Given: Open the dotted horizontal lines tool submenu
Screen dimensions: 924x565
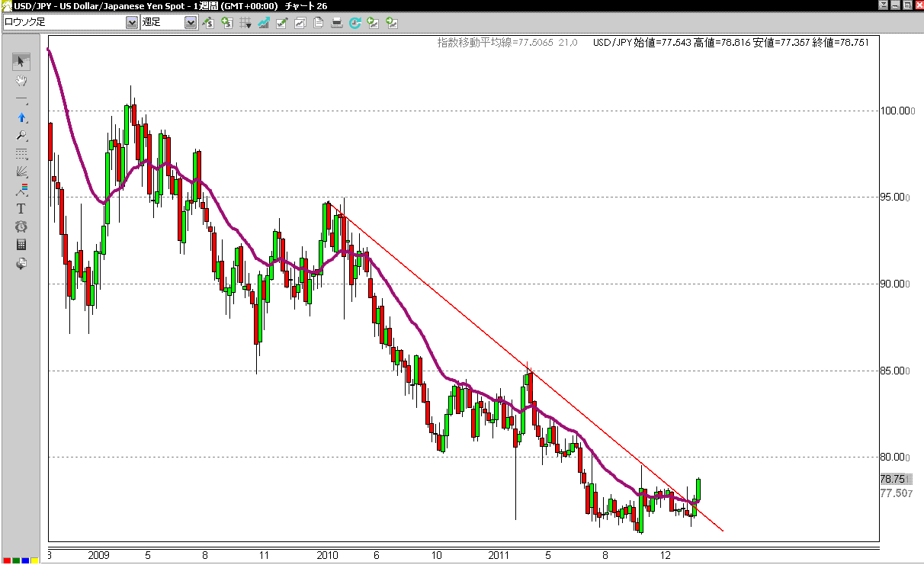Looking at the screenshot, I should (x=21, y=154).
